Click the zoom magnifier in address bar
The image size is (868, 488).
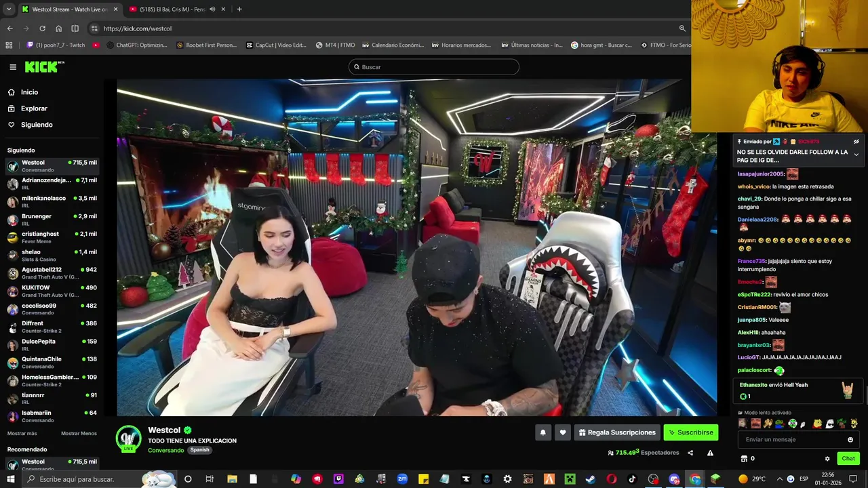tap(682, 28)
